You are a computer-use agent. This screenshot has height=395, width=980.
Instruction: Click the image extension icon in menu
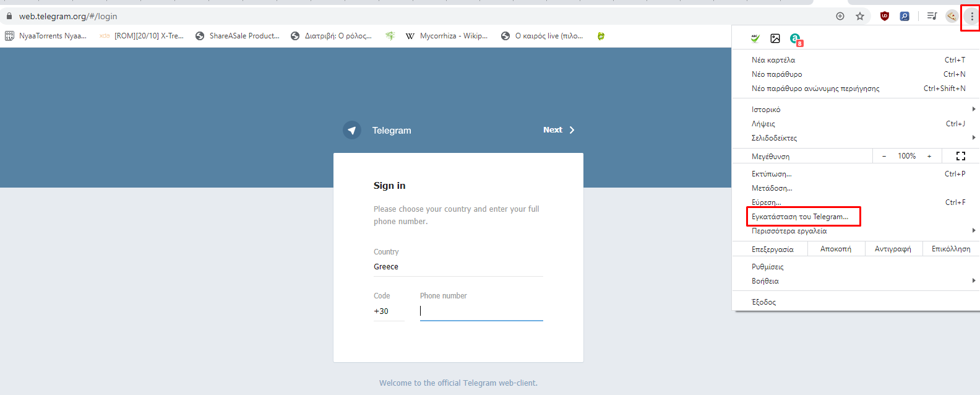click(x=775, y=38)
